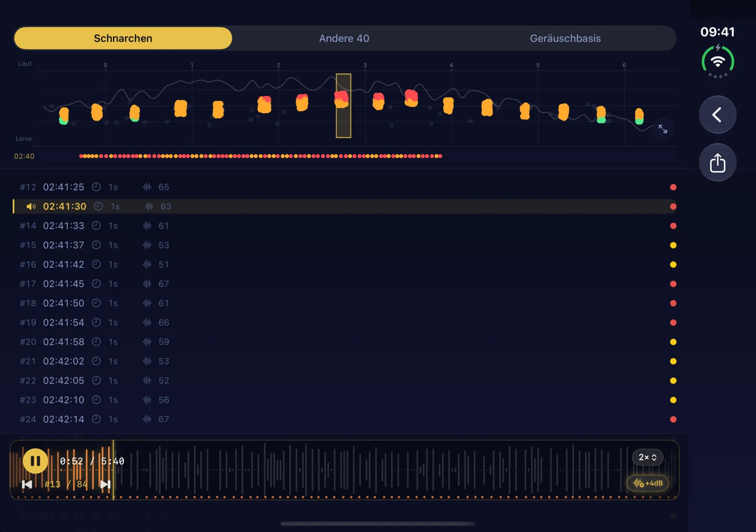Screen dimensions: 756x532
Task: Play snore event #16 at 02:41:42
Action: (x=345, y=265)
